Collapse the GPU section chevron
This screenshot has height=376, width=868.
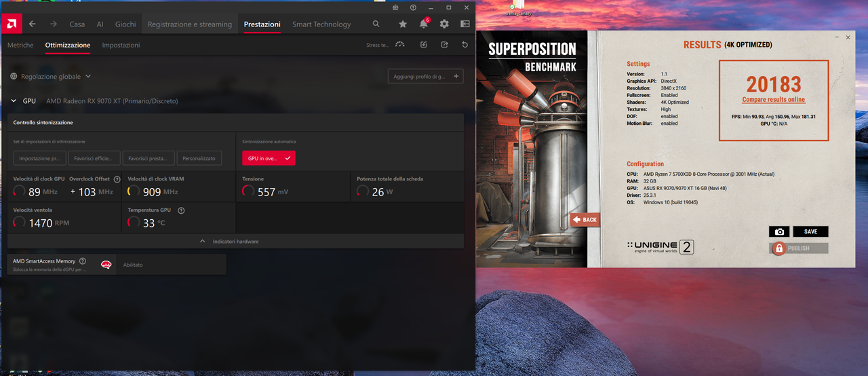[x=14, y=101]
